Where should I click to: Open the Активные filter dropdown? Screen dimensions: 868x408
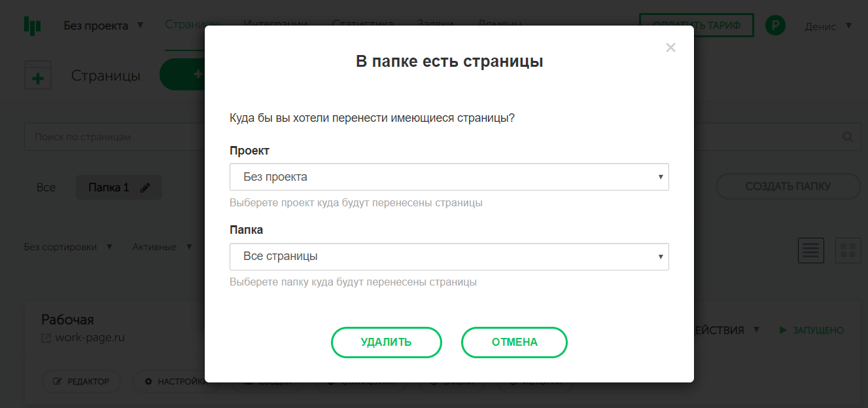point(162,247)
